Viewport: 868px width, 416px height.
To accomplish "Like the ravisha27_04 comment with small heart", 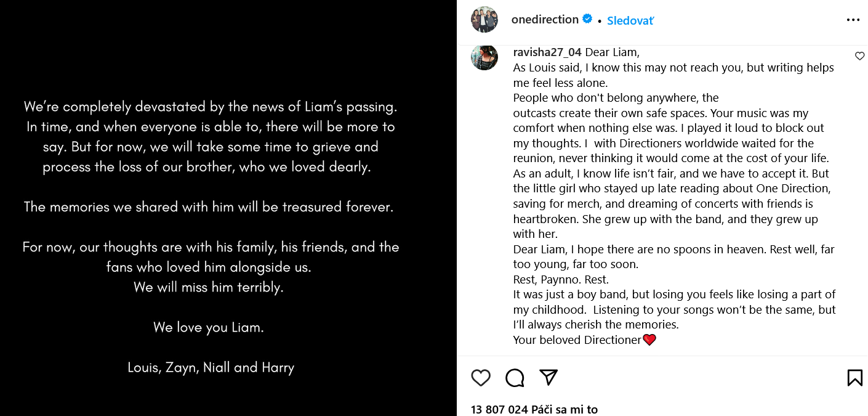I will point(860,56).
